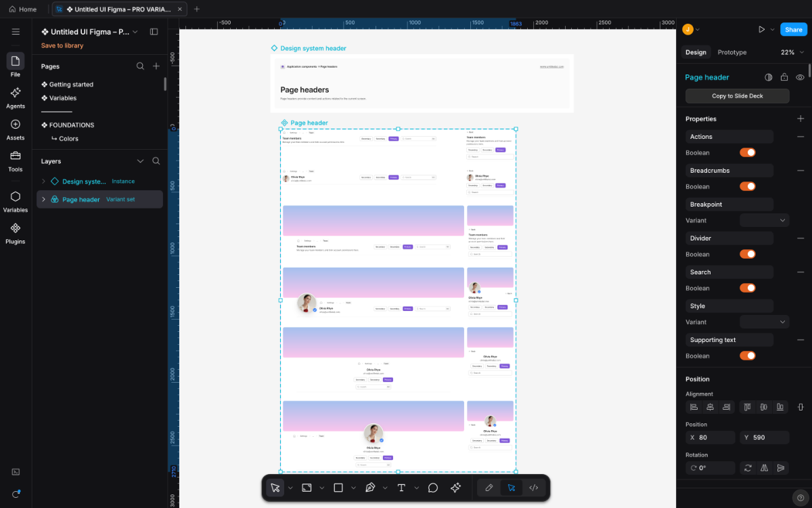Add a new component property
Image resolution: width=812 pixels, height=508 pixels.
(x=800, y=119)
